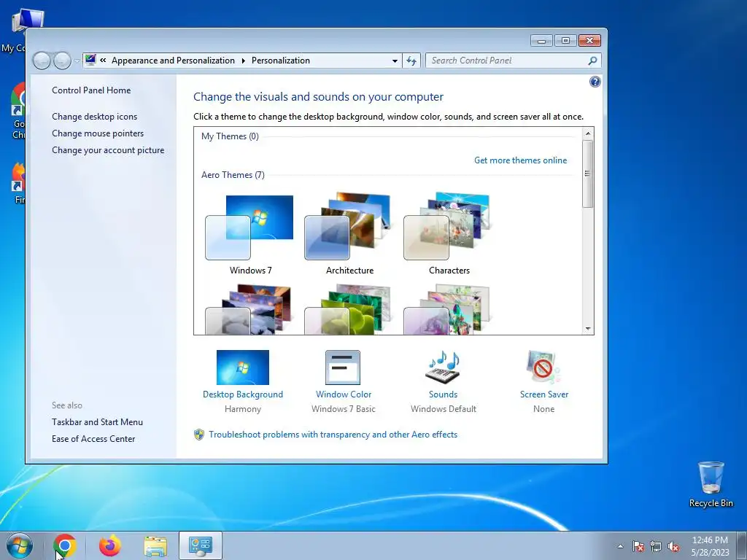
Task: Click the Action Center flag tray icon
Action: (638, 546)
